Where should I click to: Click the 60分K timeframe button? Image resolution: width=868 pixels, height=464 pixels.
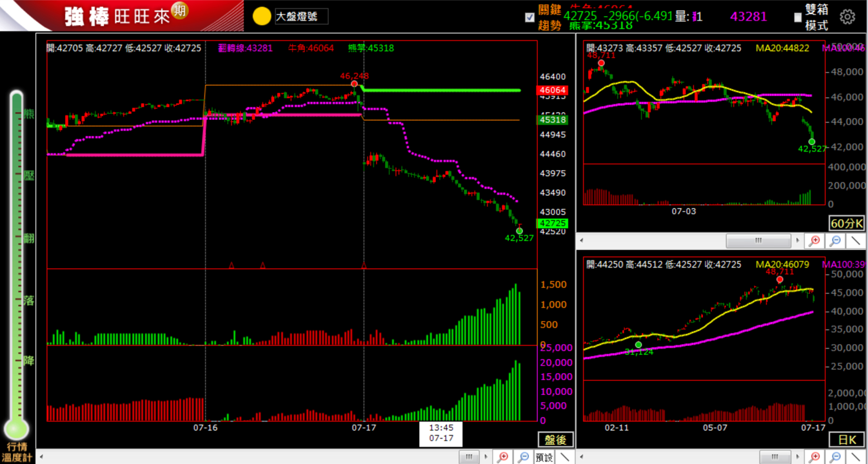tap(847, 224)
